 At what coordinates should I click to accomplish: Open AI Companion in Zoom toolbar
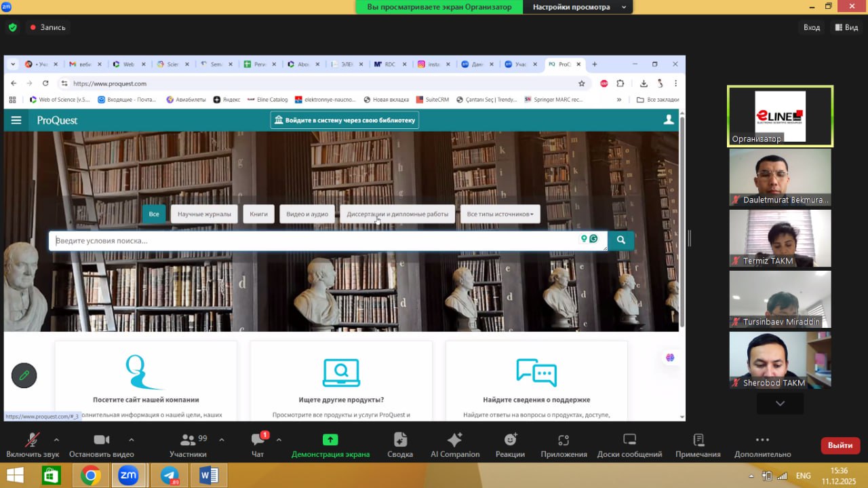(454, 440)
